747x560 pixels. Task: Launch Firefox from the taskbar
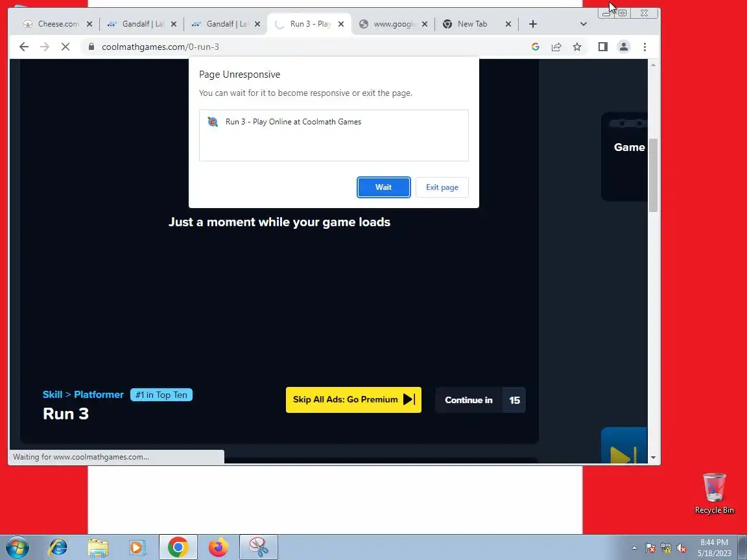coord(218,548)
